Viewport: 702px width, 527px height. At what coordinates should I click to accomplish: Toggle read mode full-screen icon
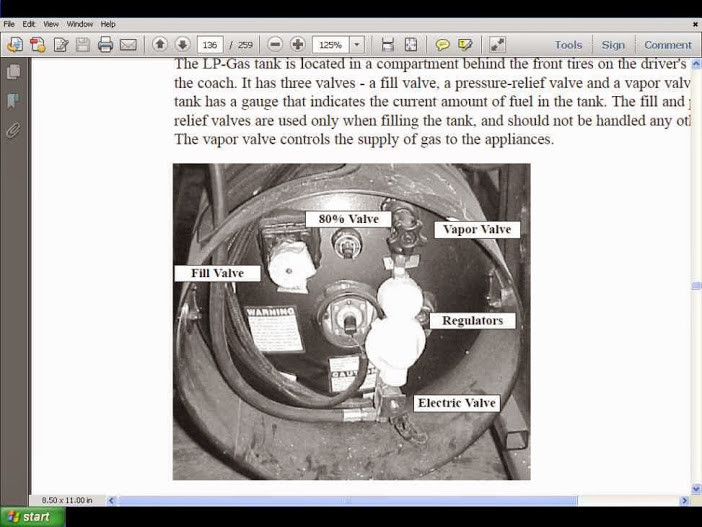(498, 44)
